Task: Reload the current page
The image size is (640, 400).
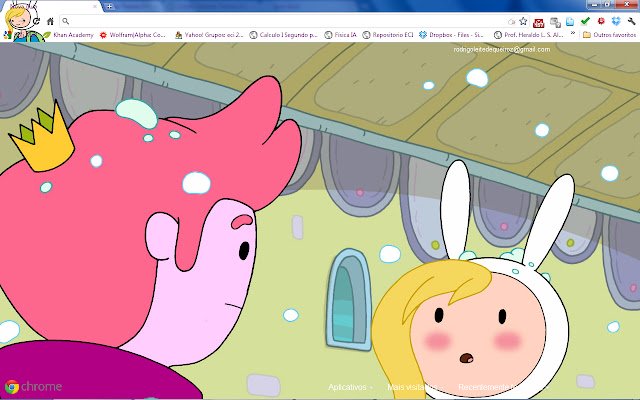Action: 36,21
